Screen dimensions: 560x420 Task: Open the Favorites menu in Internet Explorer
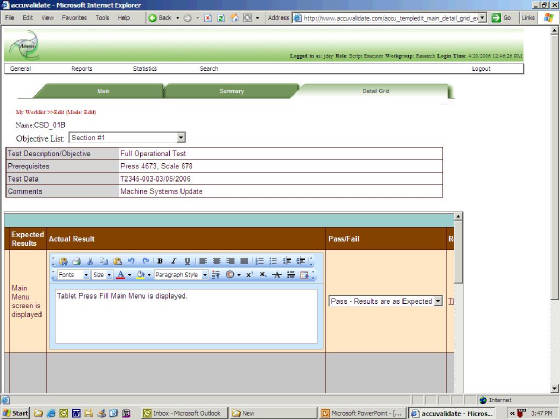pyautogui.click(x=74, y=18)
